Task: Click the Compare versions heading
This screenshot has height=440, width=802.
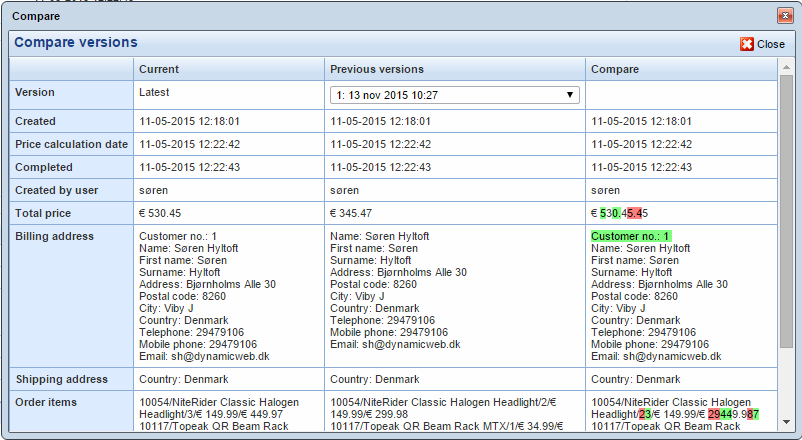Action: click(76, 43)
